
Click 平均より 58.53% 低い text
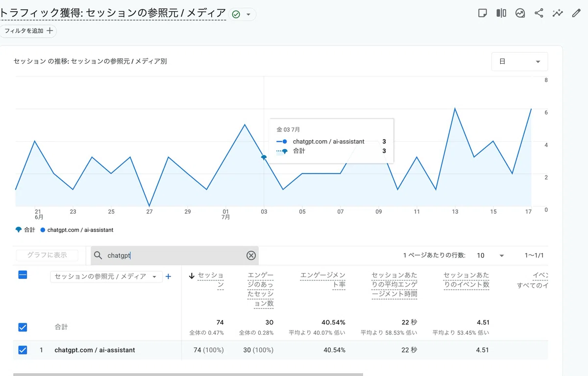point(389,333)
